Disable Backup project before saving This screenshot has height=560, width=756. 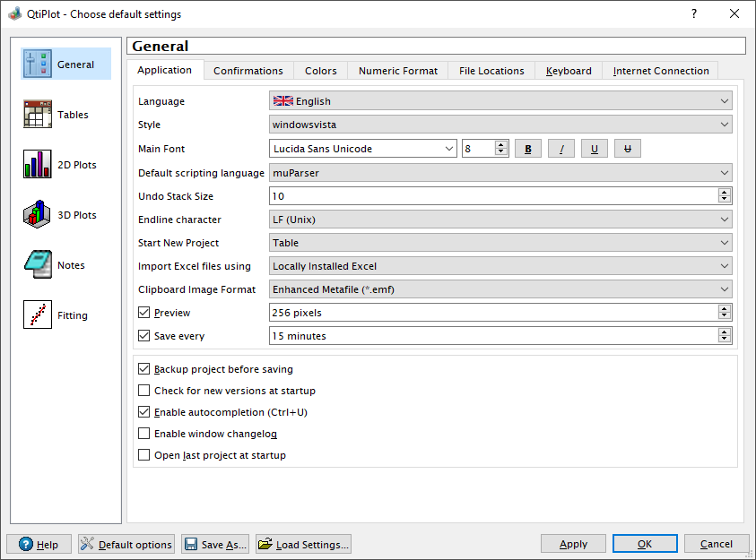[144, 369]
